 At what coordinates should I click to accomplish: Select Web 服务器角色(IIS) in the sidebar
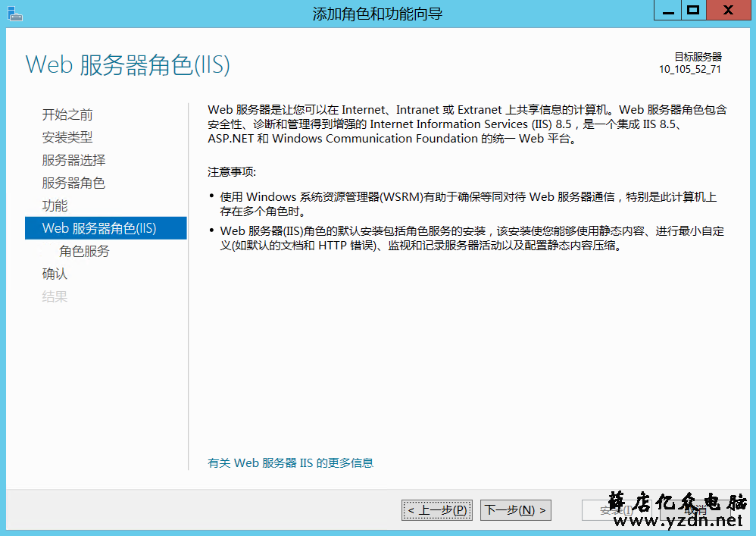tap(105, 227)
